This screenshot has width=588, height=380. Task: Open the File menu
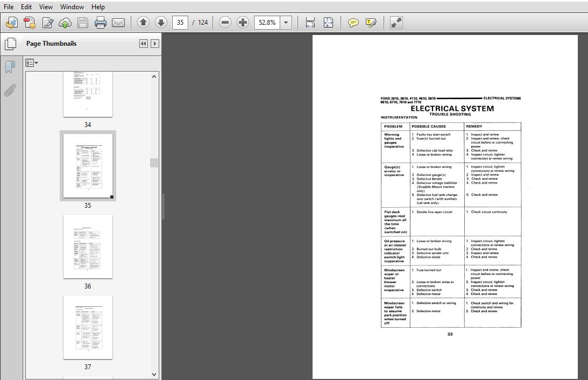[8, 7]
